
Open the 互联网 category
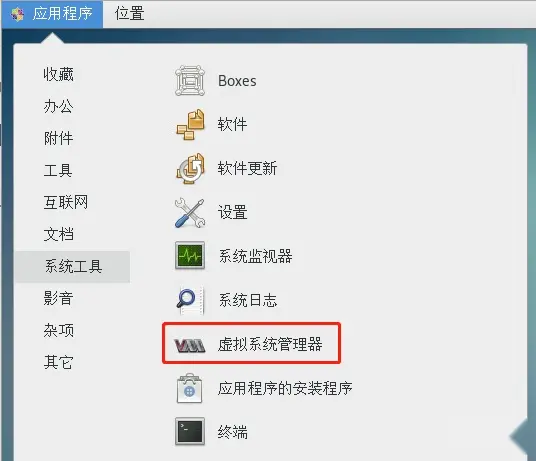pyautogui.click(x=66, y=202)
